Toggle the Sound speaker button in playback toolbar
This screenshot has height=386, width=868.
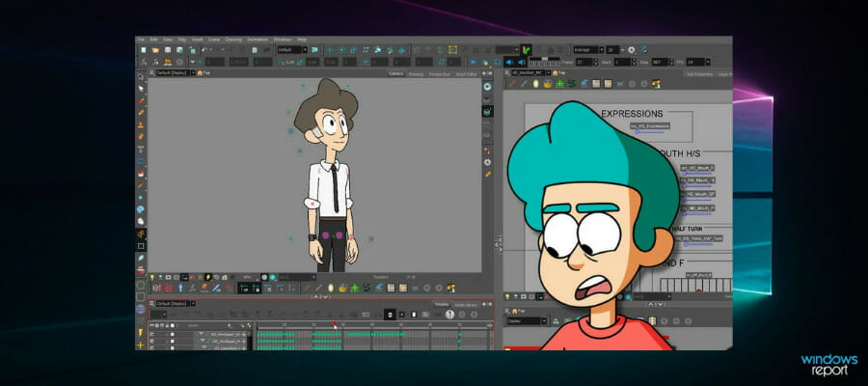click(x=509, y=62)
